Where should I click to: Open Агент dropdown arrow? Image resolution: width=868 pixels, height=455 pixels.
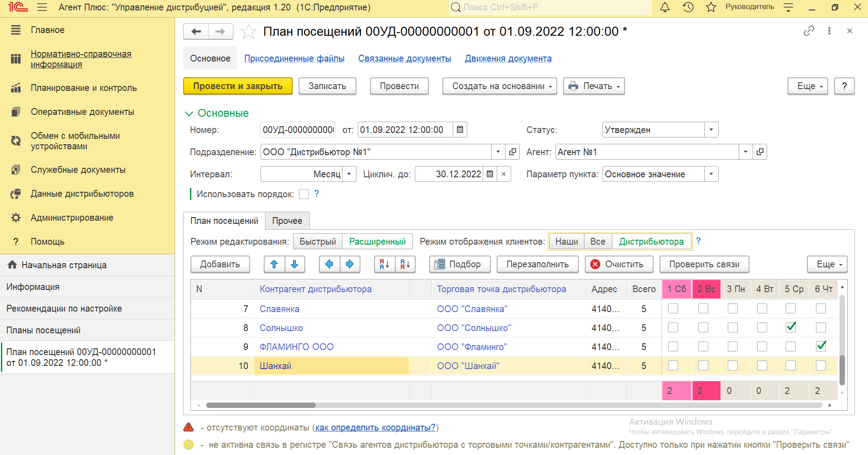(745, 152)
